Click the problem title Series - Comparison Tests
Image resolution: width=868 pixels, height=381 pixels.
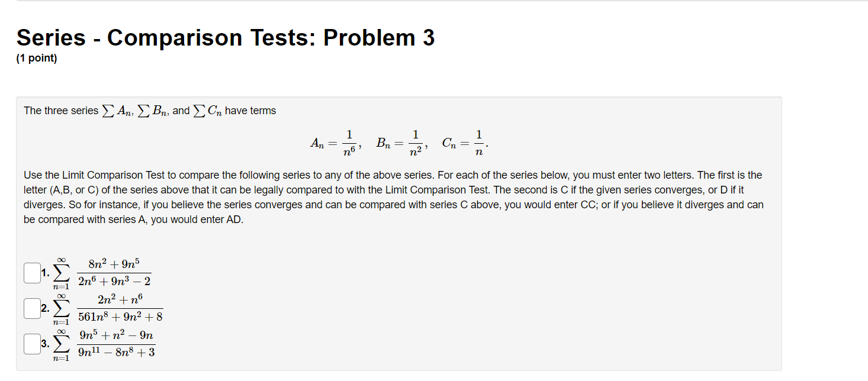[225, 37]
